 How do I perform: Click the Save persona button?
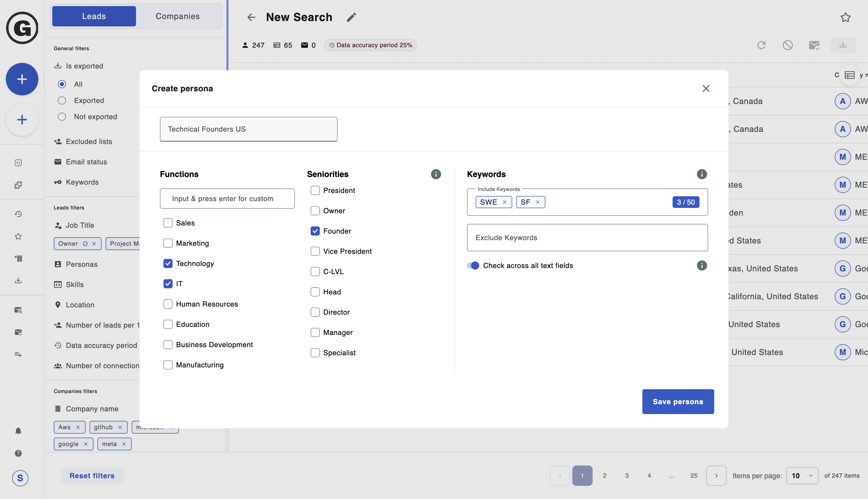pyautogui.click(x=678, y=401)
